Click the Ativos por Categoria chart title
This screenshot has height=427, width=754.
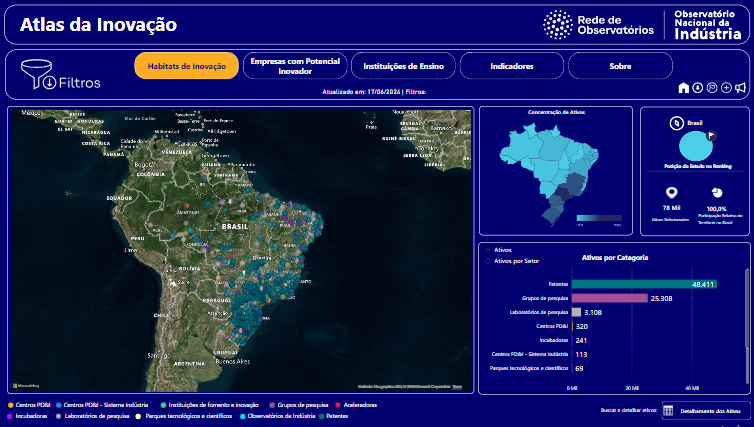(615, 258)
